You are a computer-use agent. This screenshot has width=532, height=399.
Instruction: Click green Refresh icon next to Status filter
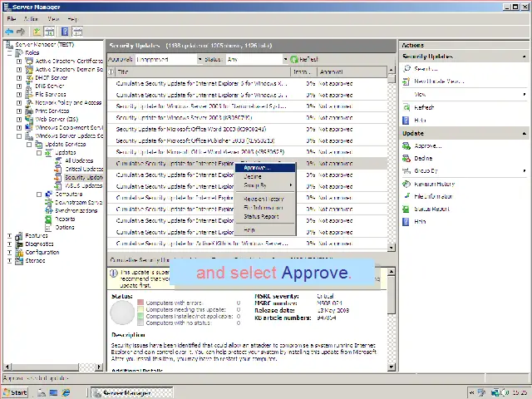[x=294, y=59]
